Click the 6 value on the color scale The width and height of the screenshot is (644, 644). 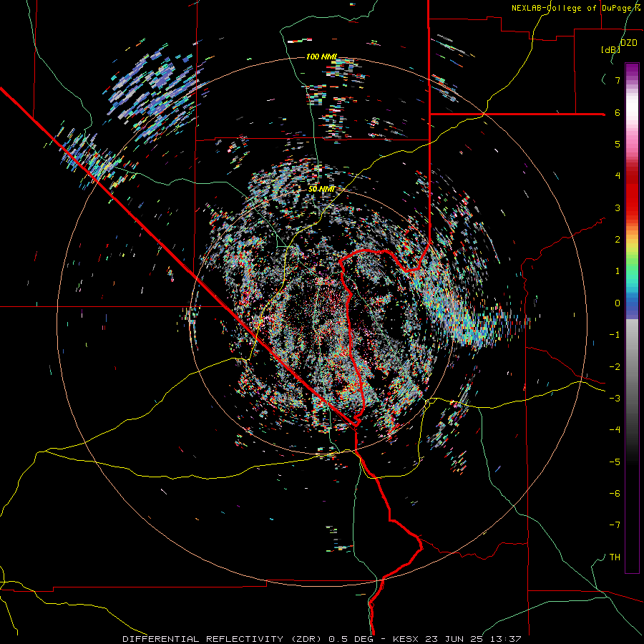click(x=618, y=112)
